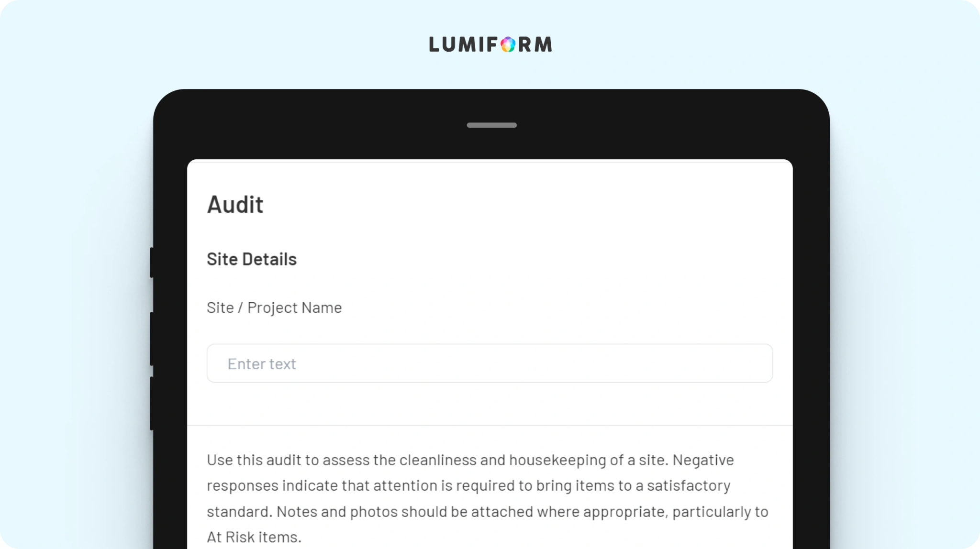Click the word Negative in the description
This screenshot has width=980, height=549.
click(x=703, y=460)
